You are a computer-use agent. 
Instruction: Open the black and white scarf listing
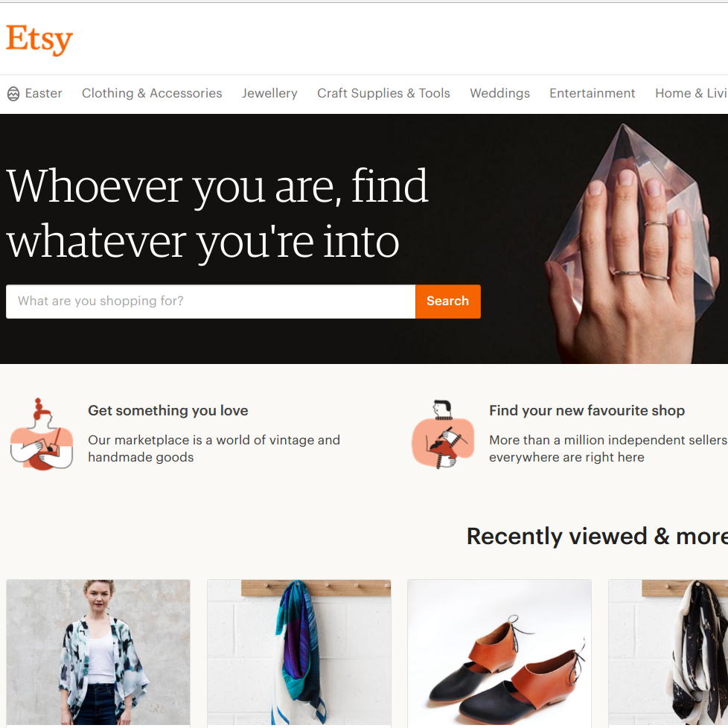[668, 654]
